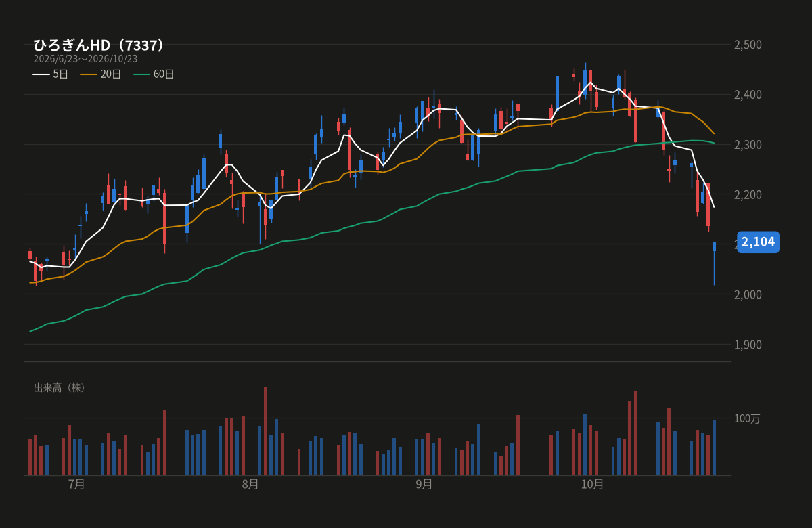Click the current price label 2,104
This screenshot has height=528, width=812.
(758, 242)
